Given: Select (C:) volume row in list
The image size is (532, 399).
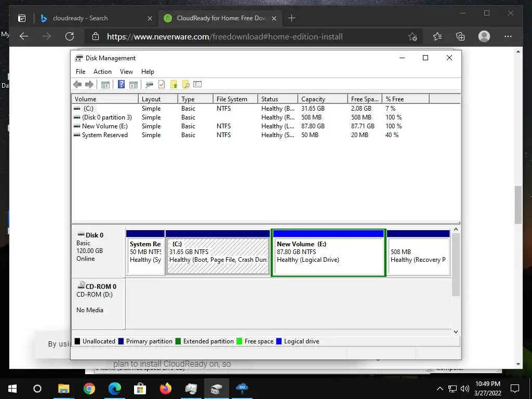Looking at the screenshot, I should (x=266, y=109).
